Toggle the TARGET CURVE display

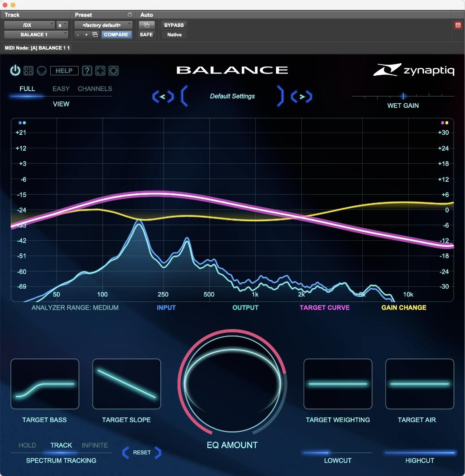[x=325, y=308]
